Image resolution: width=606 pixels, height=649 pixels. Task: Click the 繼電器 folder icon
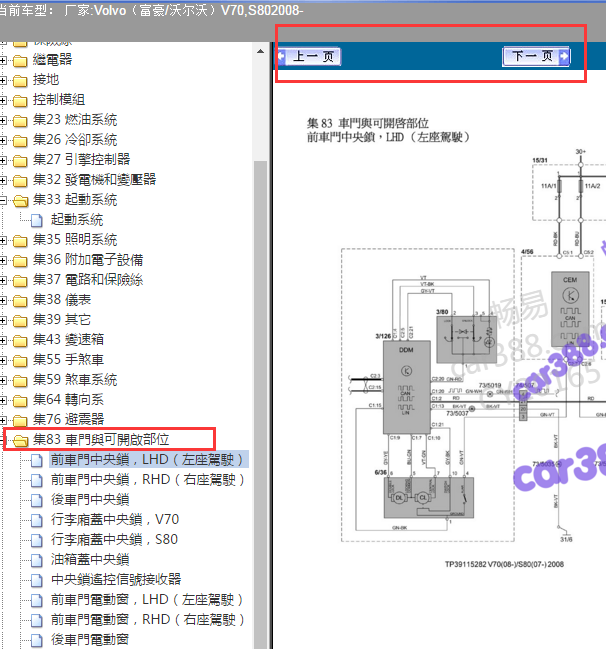20,61
